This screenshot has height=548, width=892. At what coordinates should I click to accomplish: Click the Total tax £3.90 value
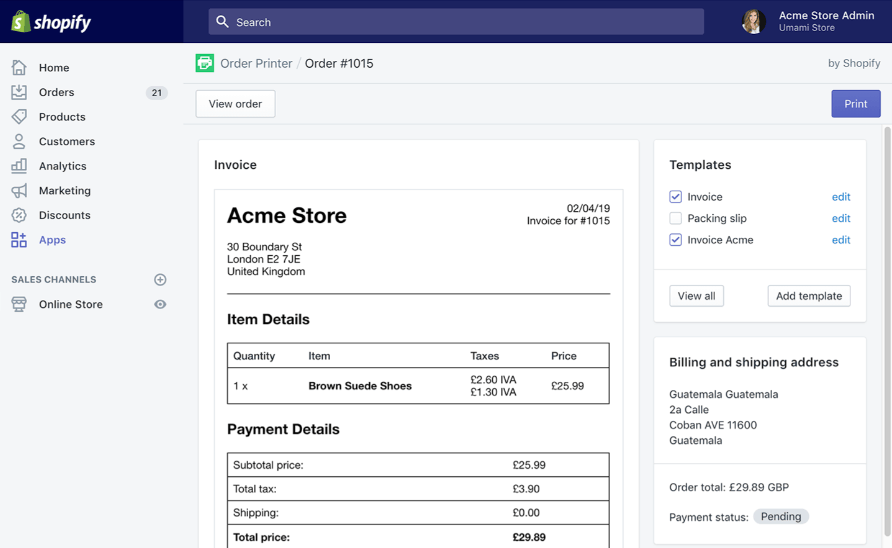click(x=526, y=489)
